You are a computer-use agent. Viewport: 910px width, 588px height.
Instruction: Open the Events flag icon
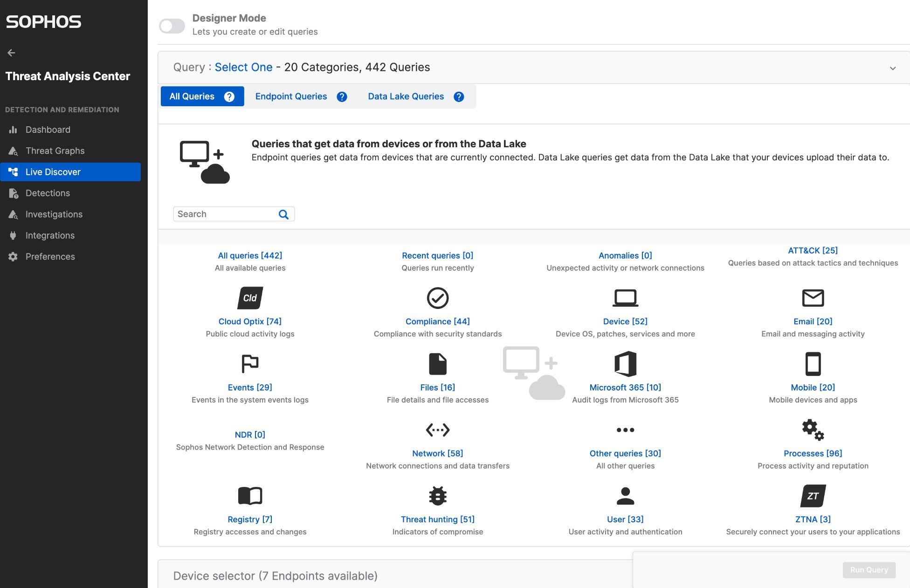(250, 364)
